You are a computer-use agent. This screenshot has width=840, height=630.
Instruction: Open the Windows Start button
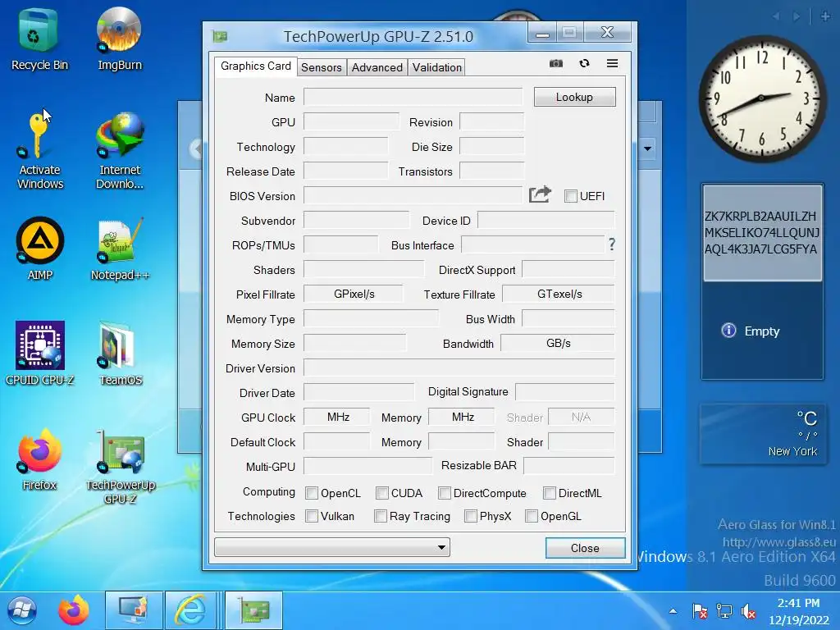[x=22, y=610]
